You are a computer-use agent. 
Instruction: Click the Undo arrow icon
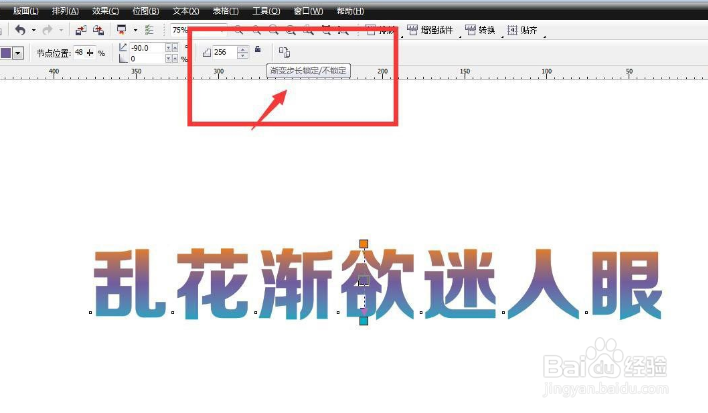[20, 30]
